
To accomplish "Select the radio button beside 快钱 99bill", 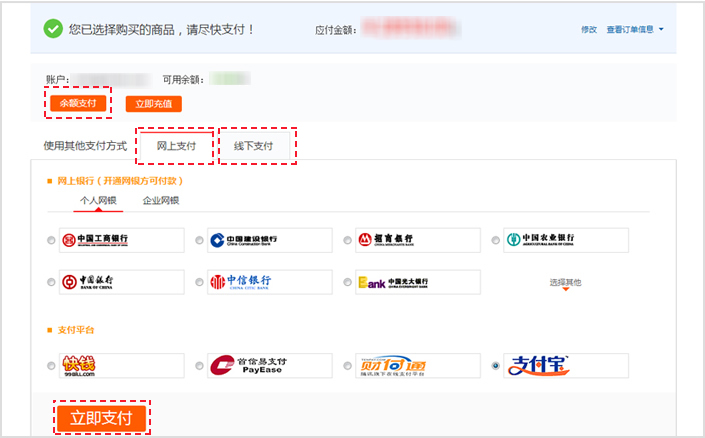I will point(51,366).
